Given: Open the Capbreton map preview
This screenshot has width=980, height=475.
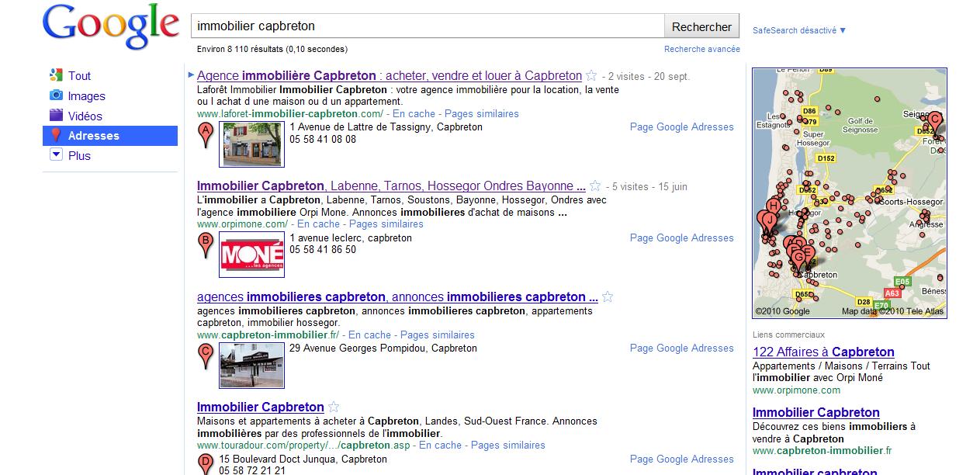Looking at the screenshot, I should point(849,192).
